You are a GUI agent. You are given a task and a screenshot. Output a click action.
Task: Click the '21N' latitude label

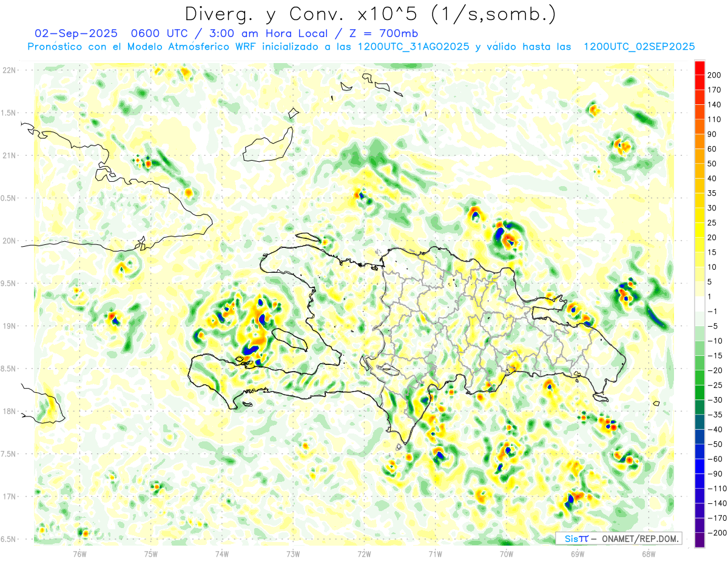coord(10,156)
